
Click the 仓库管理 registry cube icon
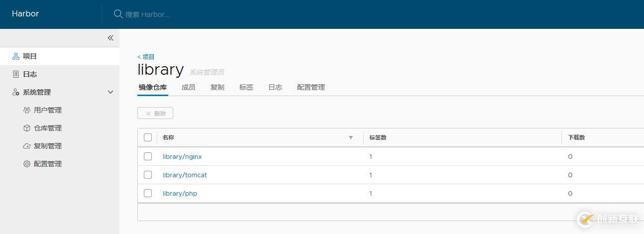[x=27, y=128]
